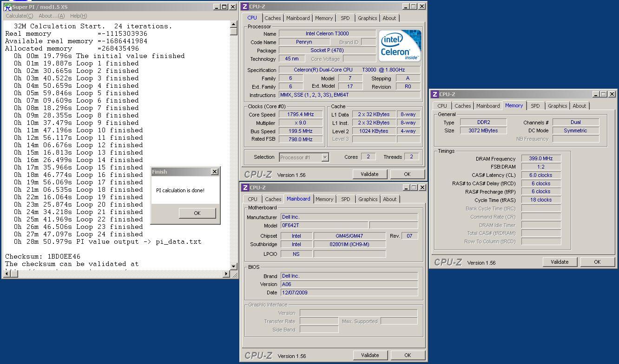Click the motherboard Model value 0F642T

[324, 225]
